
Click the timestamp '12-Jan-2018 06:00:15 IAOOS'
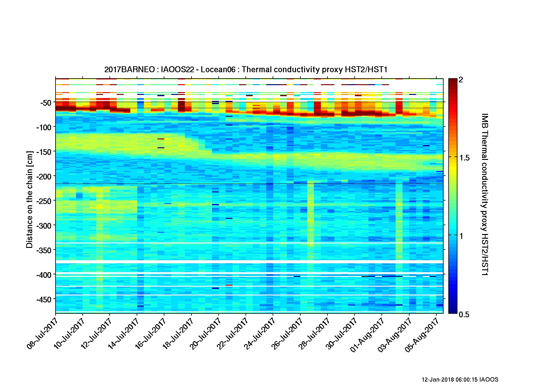coord(460,380)
